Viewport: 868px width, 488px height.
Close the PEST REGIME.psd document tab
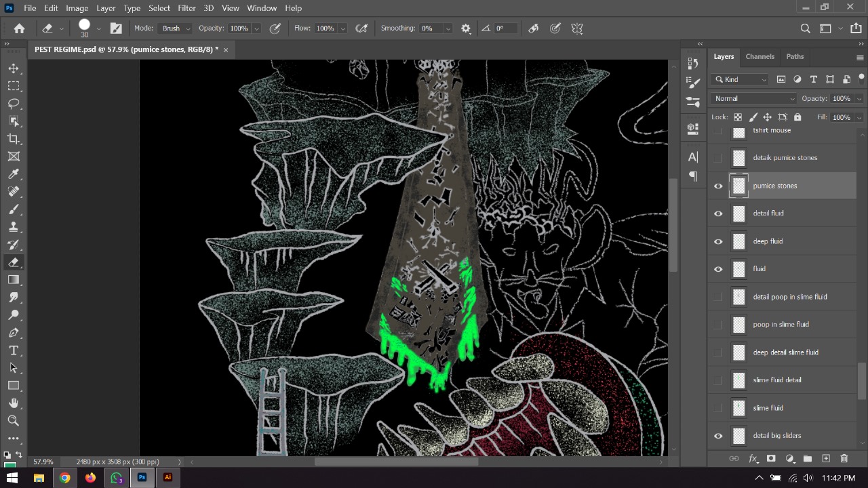[x=226, y=49]
